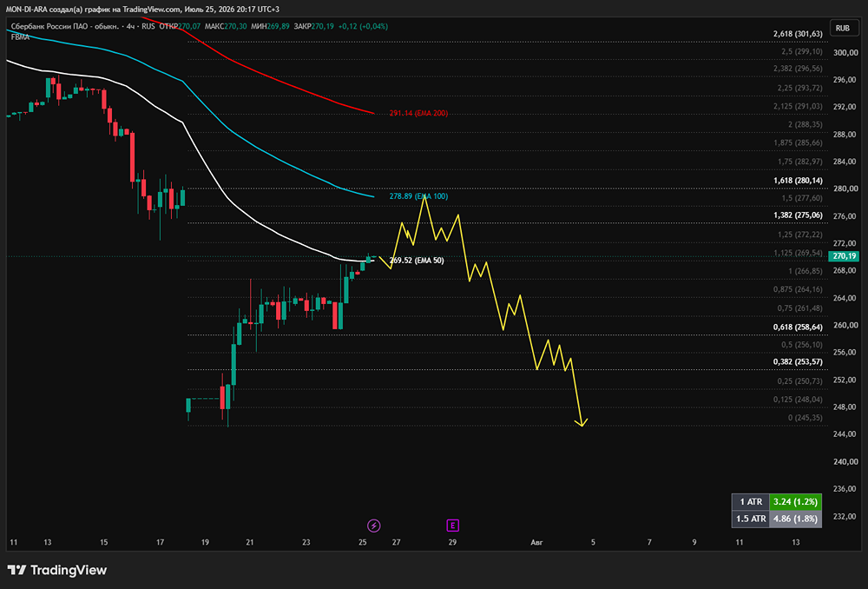This screenshot has width=868, height=589.
Task: Click the 300,00 price axis label
Action: tap(845, 53)
